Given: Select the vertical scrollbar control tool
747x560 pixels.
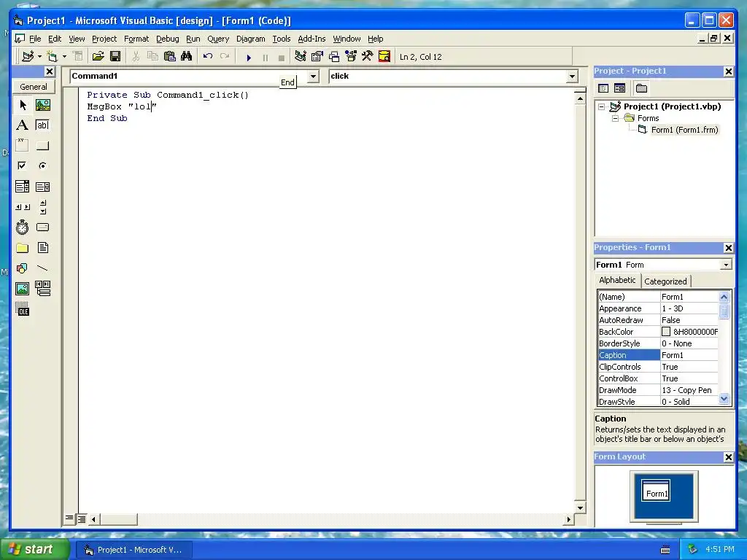Looking at the screenshot, I should click(43, 206).
